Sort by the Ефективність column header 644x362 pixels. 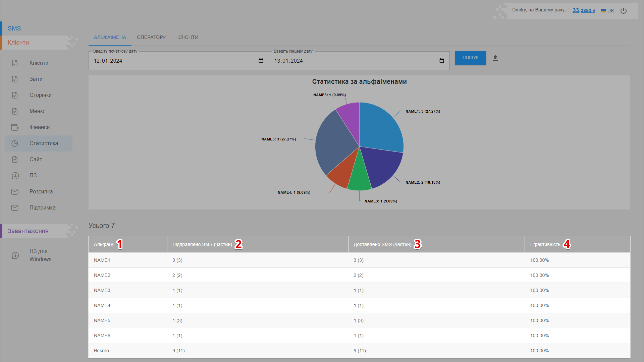(545, 244)
